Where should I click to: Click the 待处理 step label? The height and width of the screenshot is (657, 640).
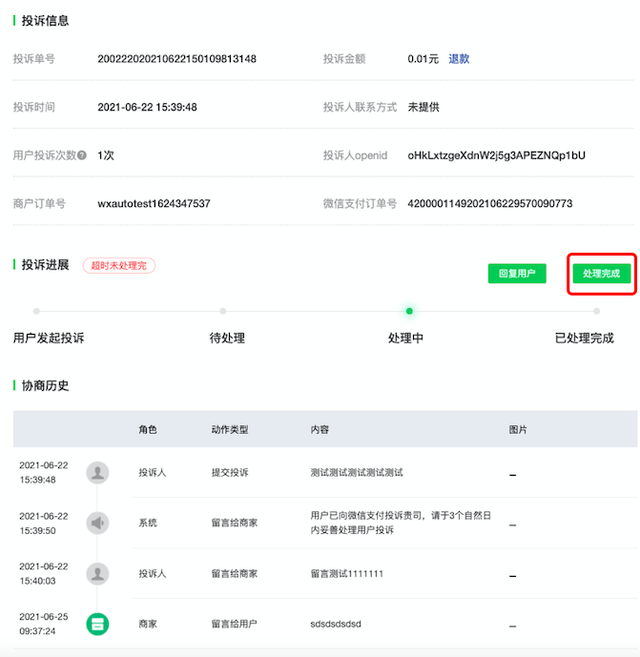pyautogui.click(x=227, y=338)
